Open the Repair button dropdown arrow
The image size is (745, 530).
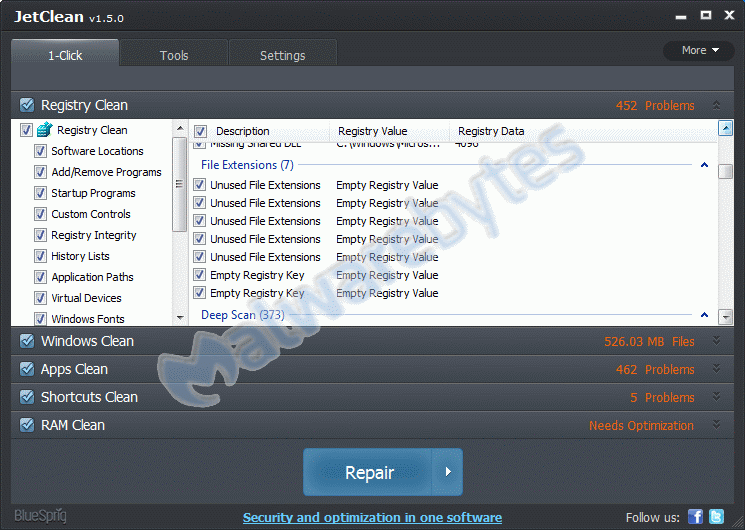click(x=448, y=472)
